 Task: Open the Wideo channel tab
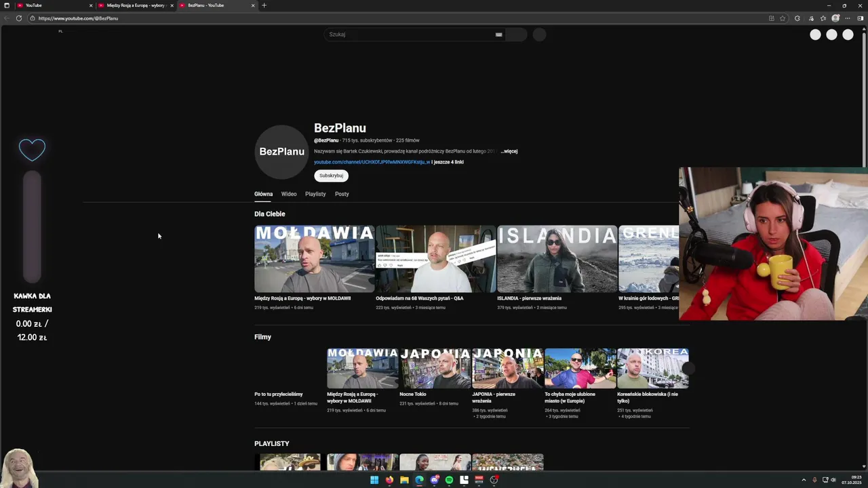point(289,194)
